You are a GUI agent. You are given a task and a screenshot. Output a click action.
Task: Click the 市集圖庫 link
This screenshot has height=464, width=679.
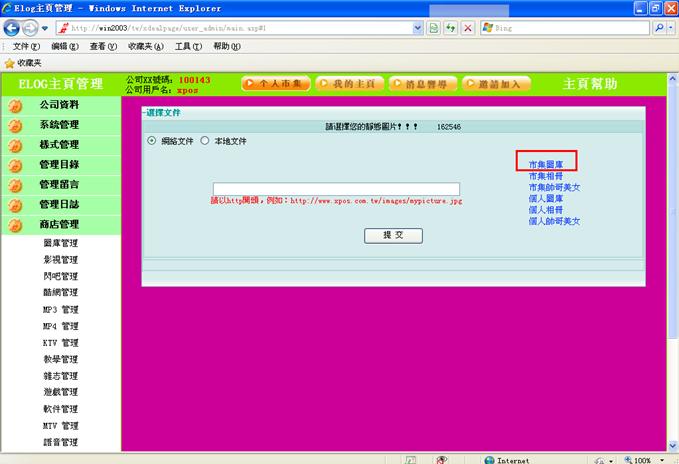pos(545,165)
